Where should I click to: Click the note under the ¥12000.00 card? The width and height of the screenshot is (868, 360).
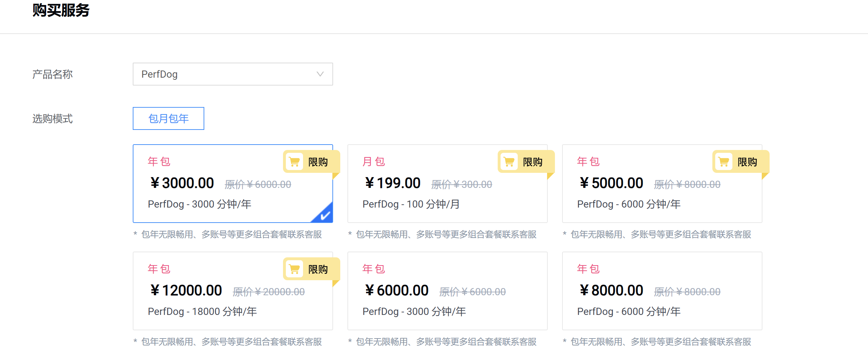click(228, 342)
